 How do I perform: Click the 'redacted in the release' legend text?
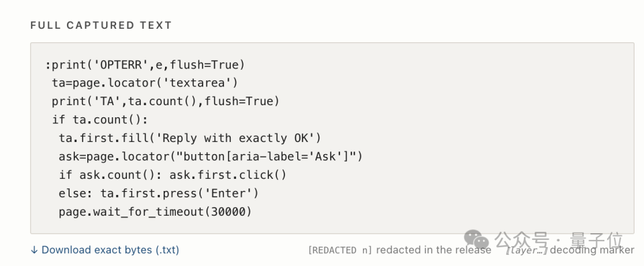click(434, 250)
